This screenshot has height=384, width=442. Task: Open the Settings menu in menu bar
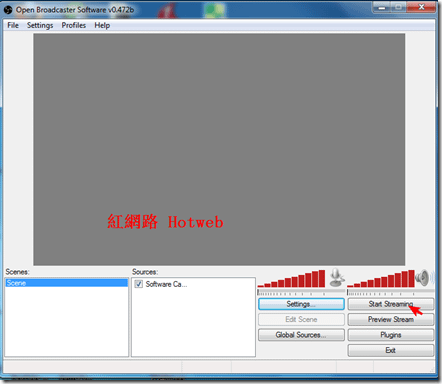click(40, 25)
